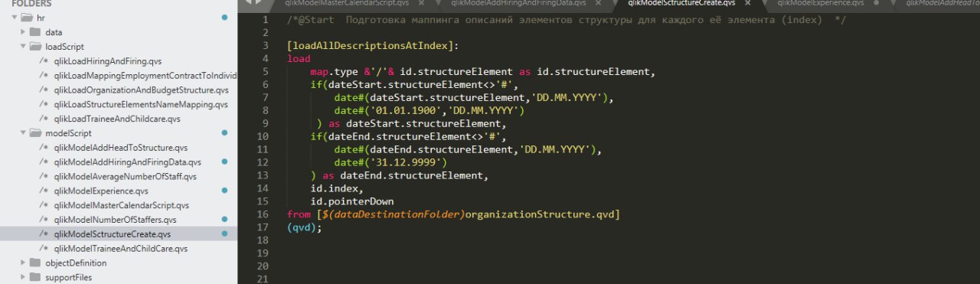980x284 pixels.
Task: Collapse the loadScript folder arrow
Action: (23, 47)
